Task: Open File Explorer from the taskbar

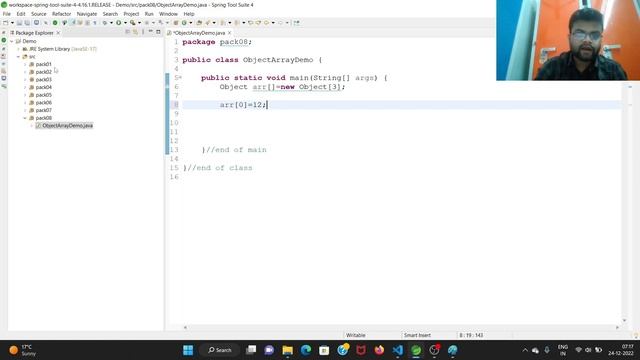Action: (x=288, y=350)
